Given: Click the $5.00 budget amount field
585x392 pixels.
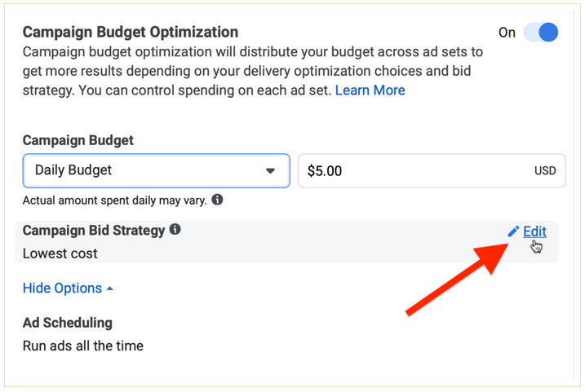Looking at the screenshot, I should tap(432, 170).
